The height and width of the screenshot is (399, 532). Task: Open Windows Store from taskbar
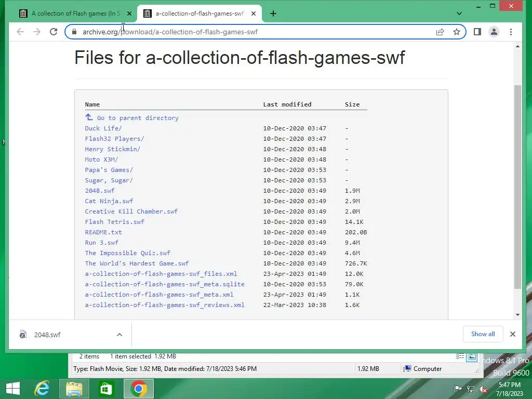[106, 389]
